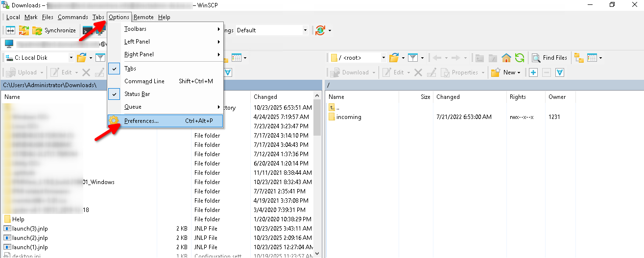Select launch(3).jnlp in local panel
Screen dimensions: 644x258
tap(30, 229)
